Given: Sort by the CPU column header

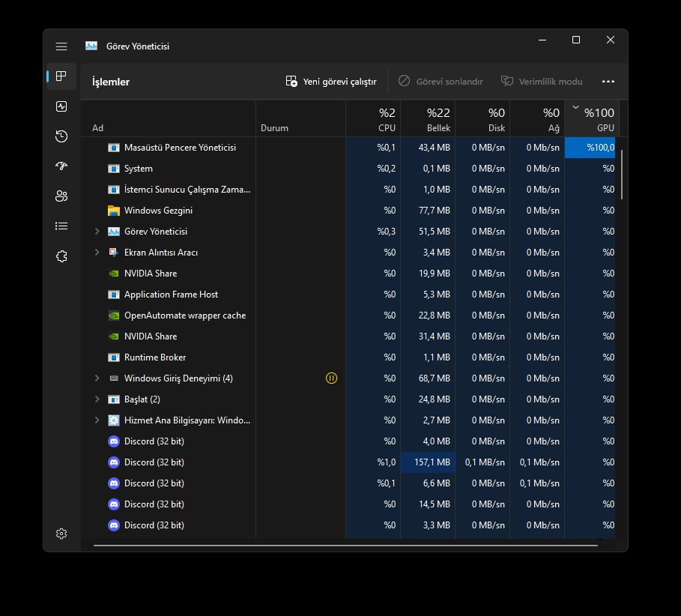Looking at the screenshot, I should 373,118.
